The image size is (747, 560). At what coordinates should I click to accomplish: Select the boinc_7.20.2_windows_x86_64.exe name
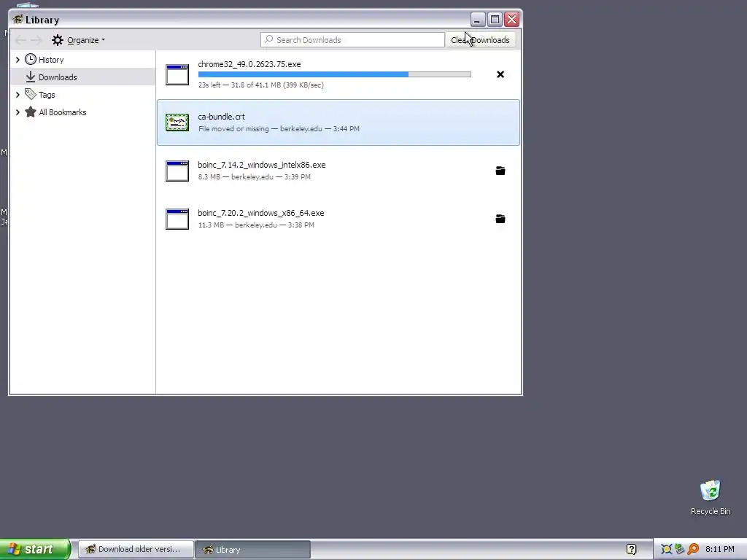click(x=260, y=213)
